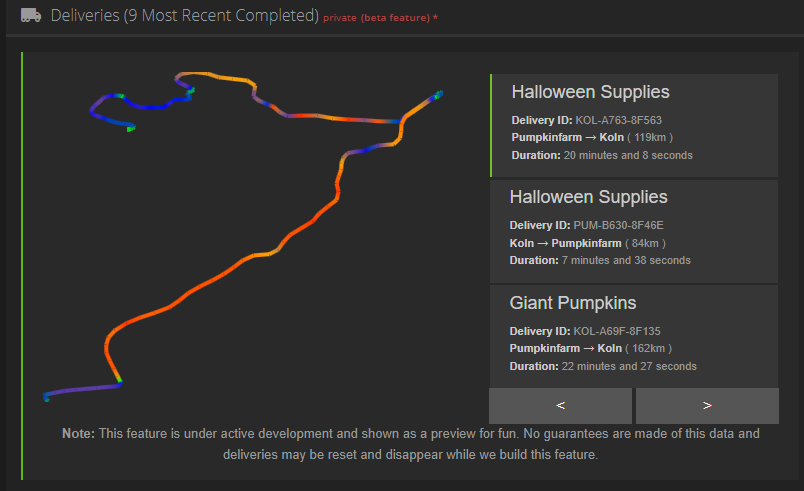
Task: Go to previous deliveries page
Action: pos(560,406)
